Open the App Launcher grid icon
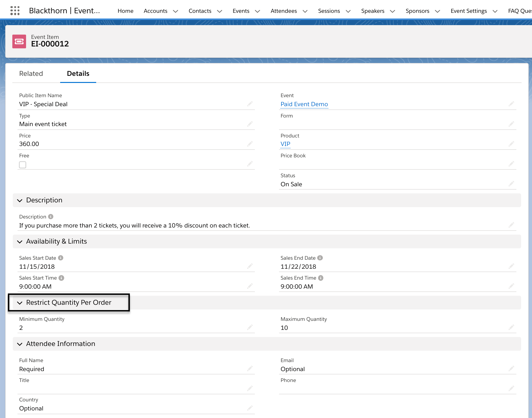Viewport: 532px width, 418px height. click(x=15, y=11)
